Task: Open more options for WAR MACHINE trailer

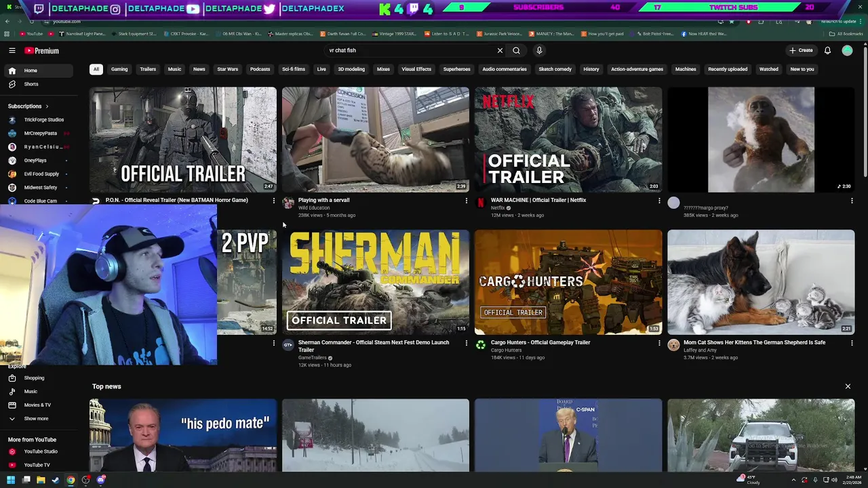Action: click(658, 201)
